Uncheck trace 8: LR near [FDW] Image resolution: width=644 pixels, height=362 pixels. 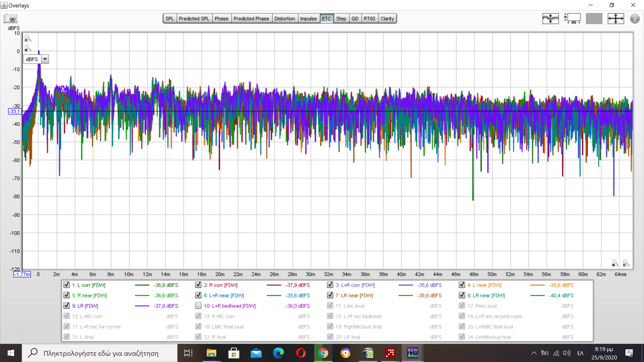tap(462, 295)
